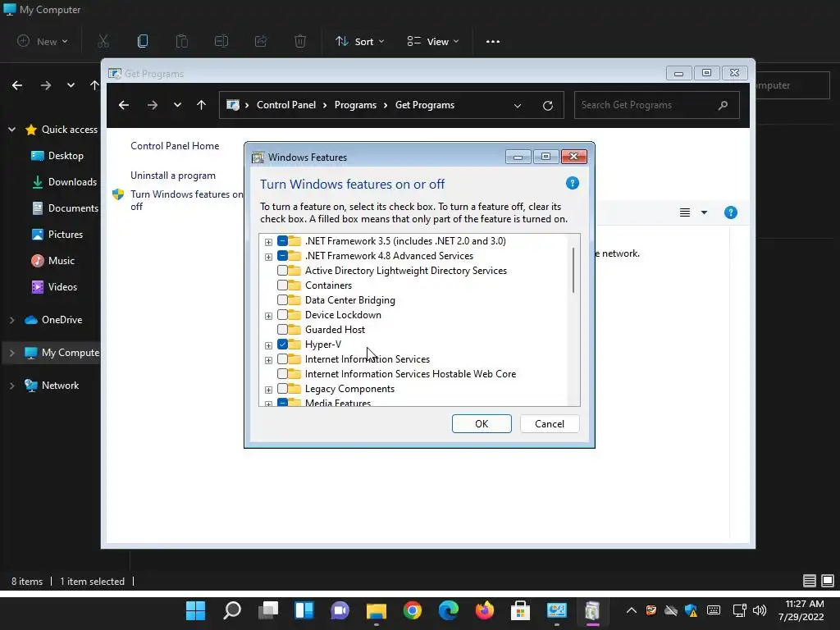Open the Control Panel Home link
840x630 pixels.
pos(175,146)
